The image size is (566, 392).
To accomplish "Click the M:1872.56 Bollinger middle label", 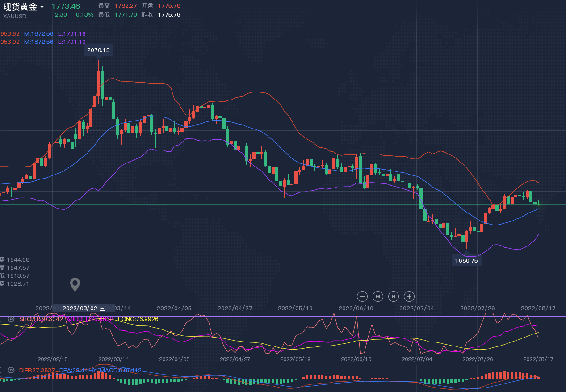I will click(x=38, y=34).
